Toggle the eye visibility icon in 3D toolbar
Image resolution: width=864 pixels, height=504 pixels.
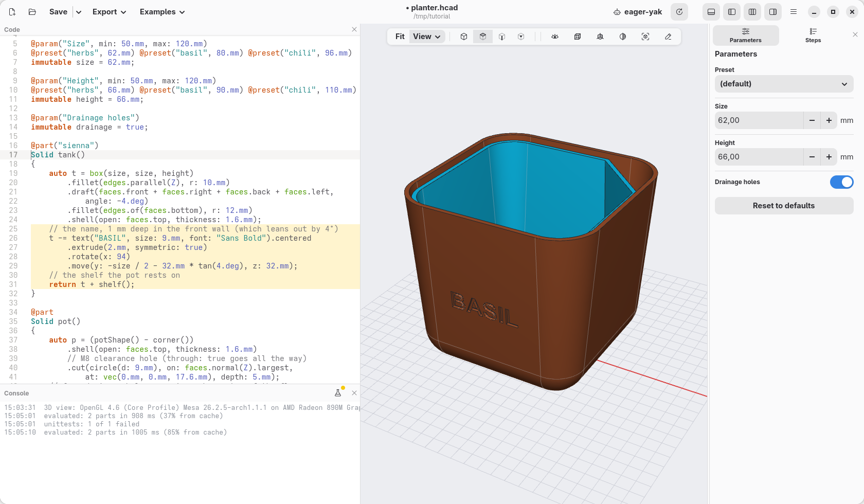coord(555,37)
